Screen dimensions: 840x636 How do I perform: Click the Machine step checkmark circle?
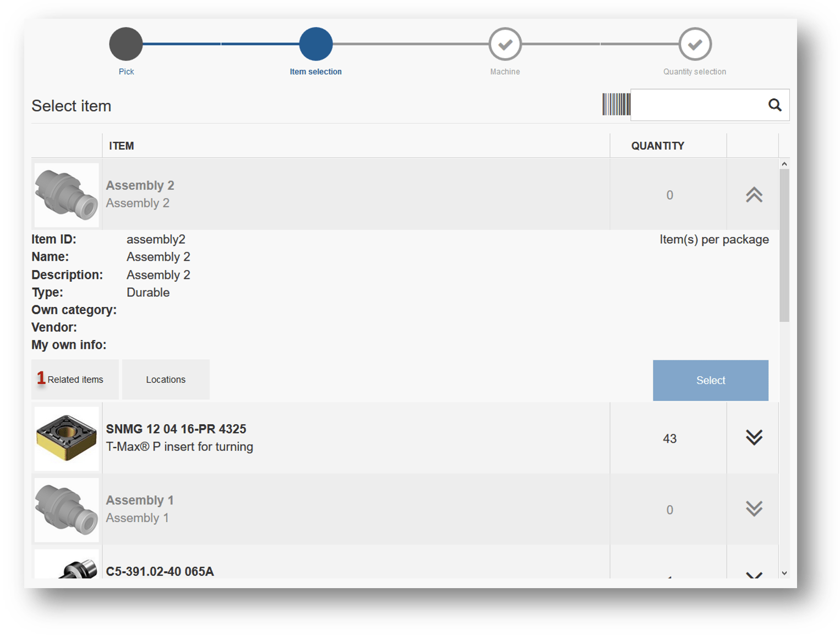(505, 44)
